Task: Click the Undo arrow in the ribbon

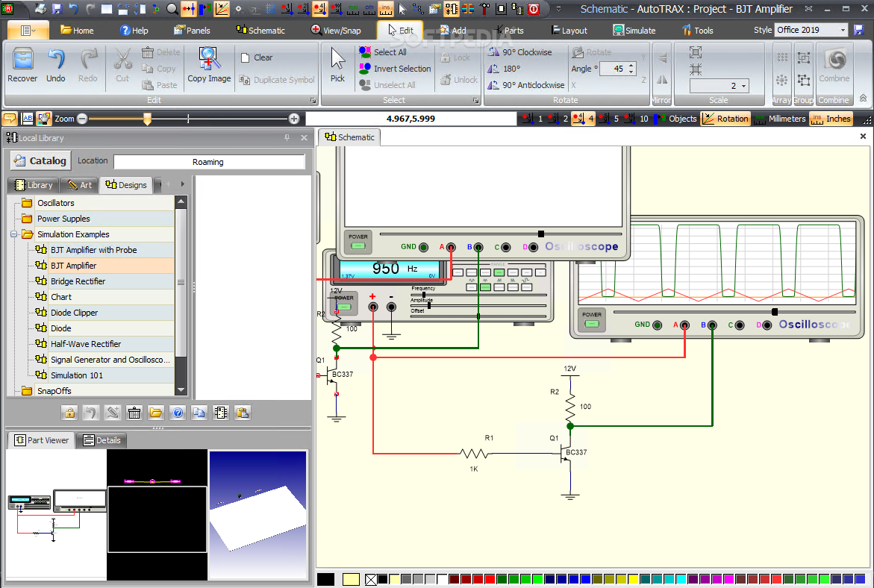Action: 56,59
